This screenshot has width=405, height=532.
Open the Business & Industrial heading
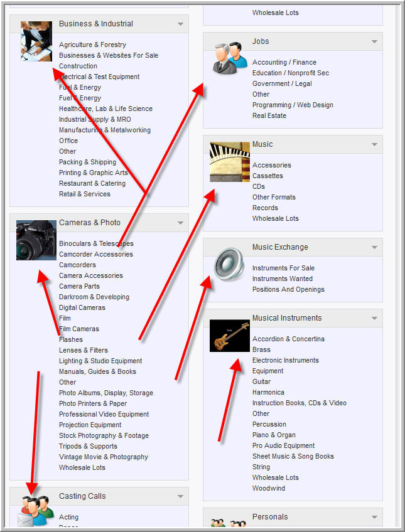pyautogui.click(x=96, y=24)
